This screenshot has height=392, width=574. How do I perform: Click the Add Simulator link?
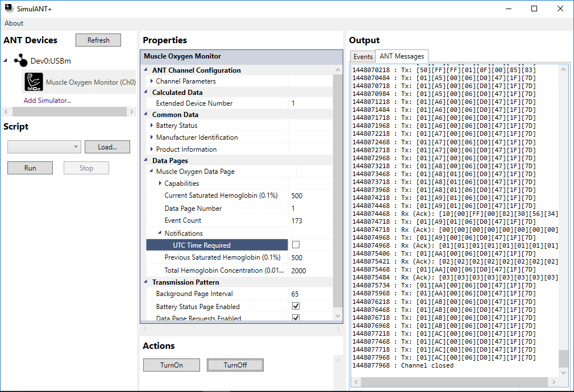pyautogui.click(x=47, y=101)
